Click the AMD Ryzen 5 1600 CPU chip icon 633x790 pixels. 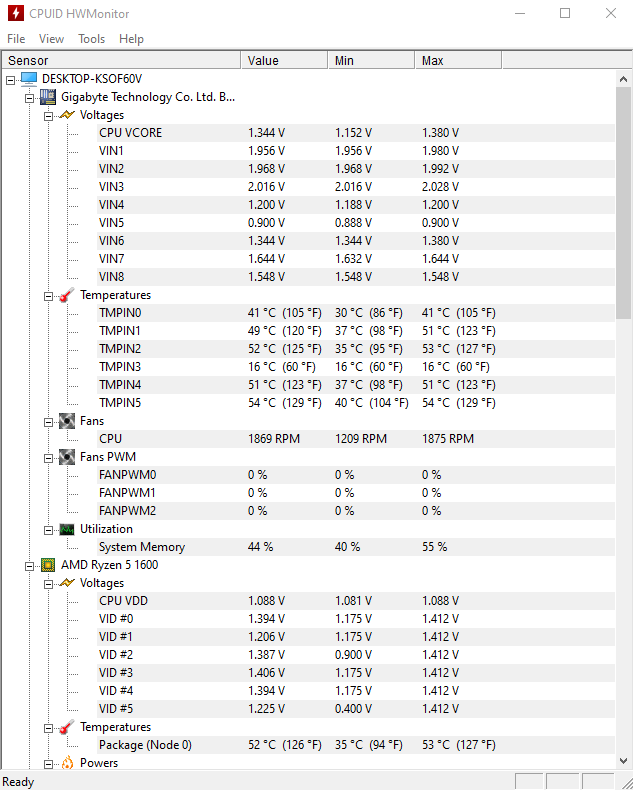[48, 565]
